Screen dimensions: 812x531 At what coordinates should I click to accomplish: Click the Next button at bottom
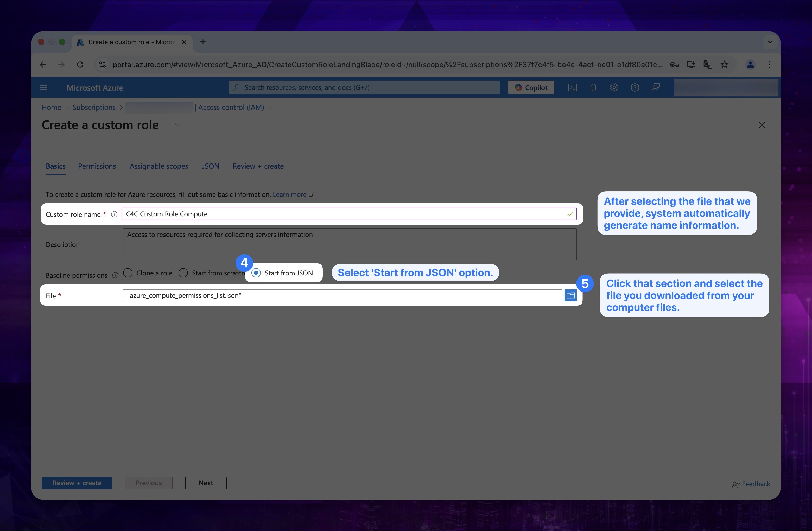[206, 482]
